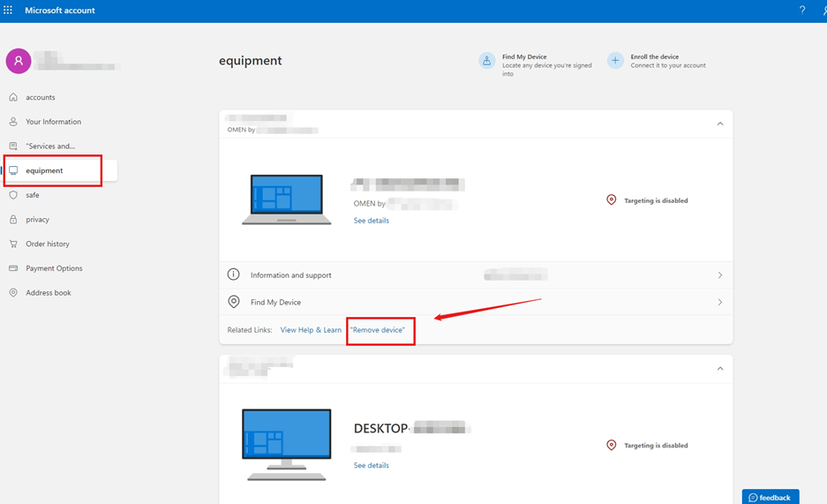
Task: Click the Order history cart icon
Action: point(13,244)
